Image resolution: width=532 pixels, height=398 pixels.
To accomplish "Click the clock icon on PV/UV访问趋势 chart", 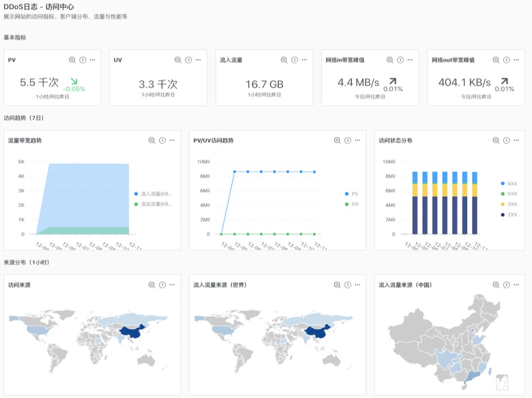I will 348,140.
